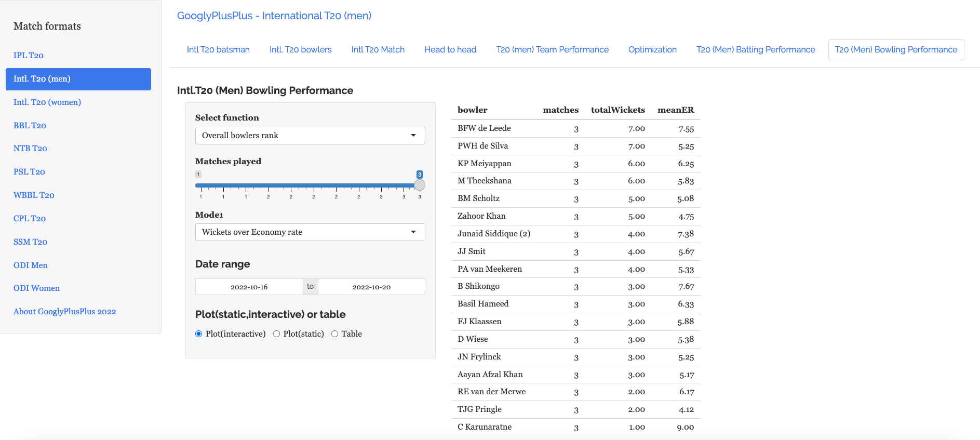Choose the Plot(static) radio option
The height and width of the screenshot is (440, 980).
point(277,334)
